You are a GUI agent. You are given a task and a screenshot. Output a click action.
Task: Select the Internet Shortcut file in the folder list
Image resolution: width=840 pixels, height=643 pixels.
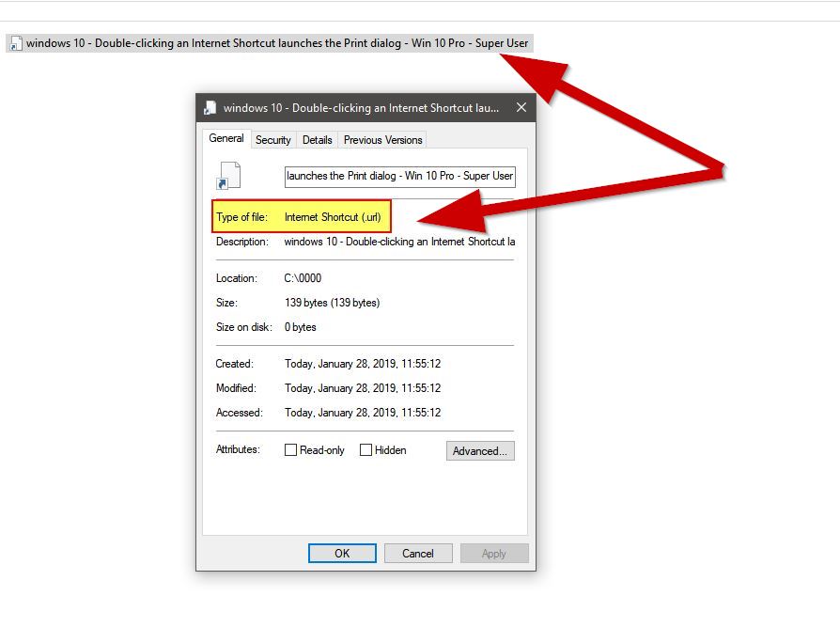270,43
